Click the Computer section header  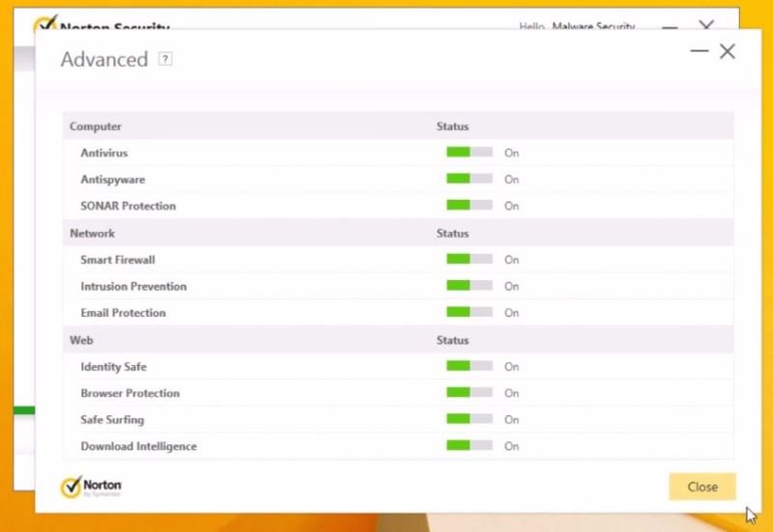point(96,126)
